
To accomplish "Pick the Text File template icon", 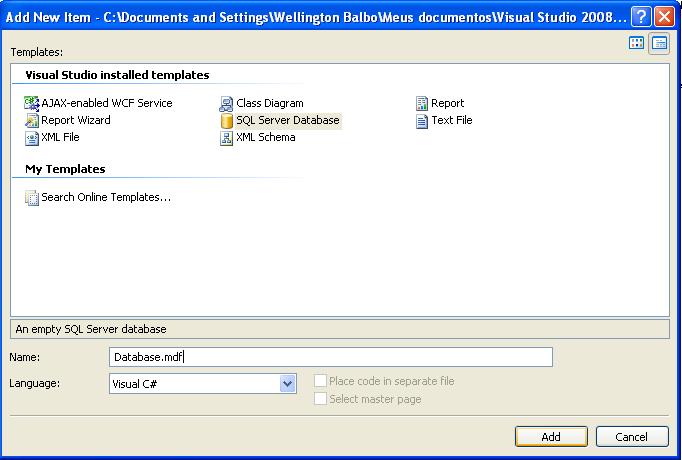I will 422,121.
